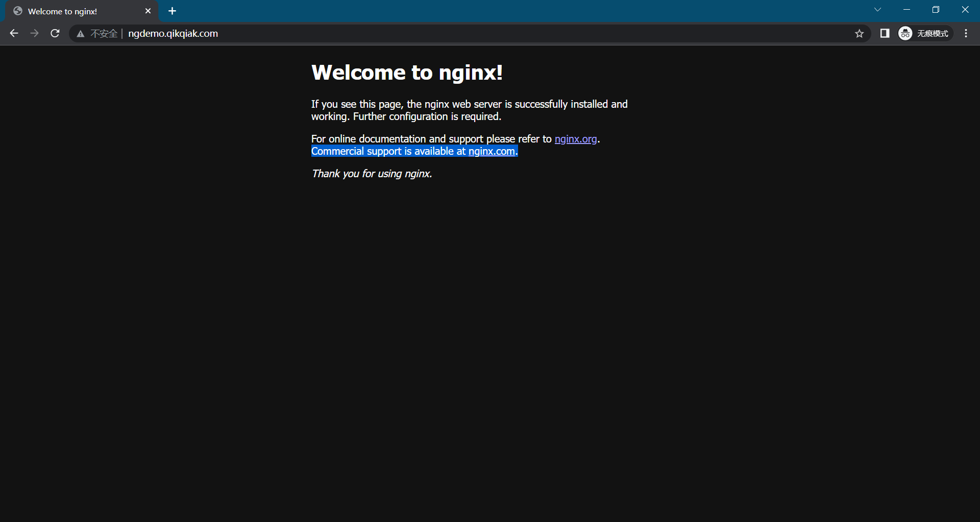Go forward to next page
Viewport: 980px width, 522px height.
tap(34, 33)
